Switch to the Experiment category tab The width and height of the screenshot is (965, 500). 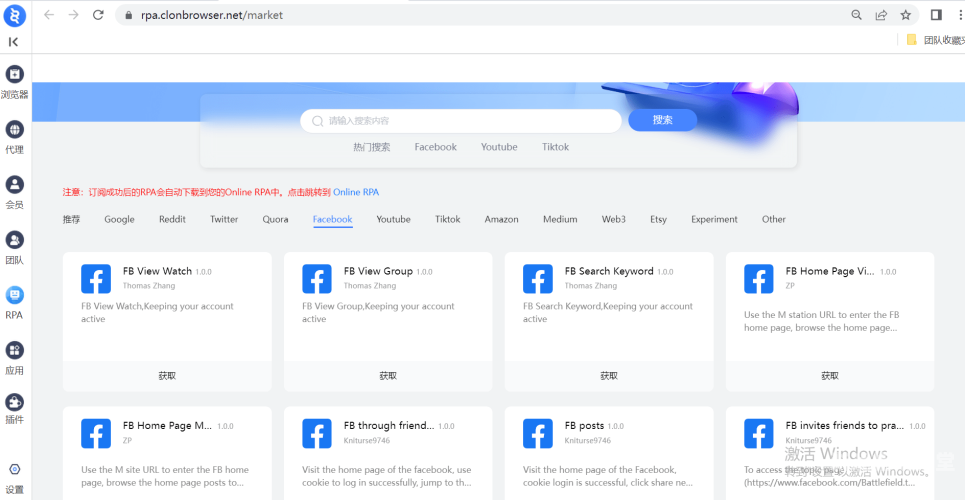tap(714, 219)
